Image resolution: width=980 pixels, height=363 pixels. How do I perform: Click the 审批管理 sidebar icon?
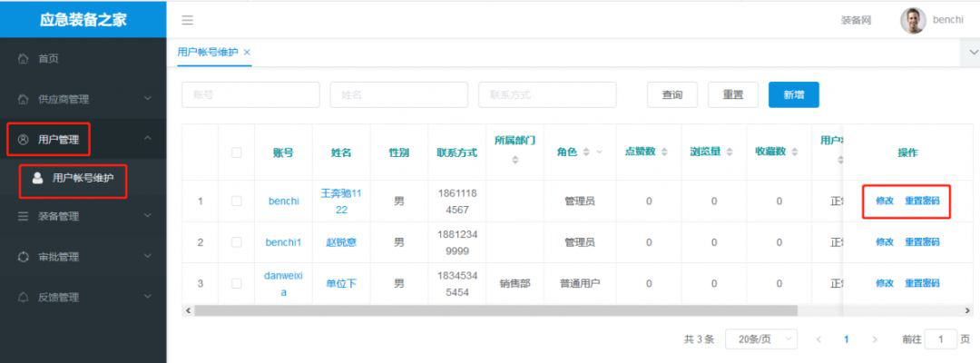(24, 257)
